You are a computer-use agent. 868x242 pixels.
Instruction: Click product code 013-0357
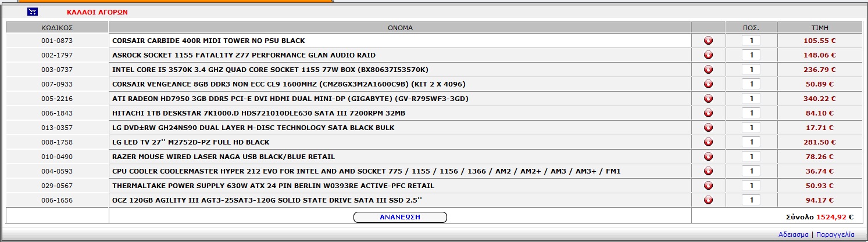(x=57, y=128)
